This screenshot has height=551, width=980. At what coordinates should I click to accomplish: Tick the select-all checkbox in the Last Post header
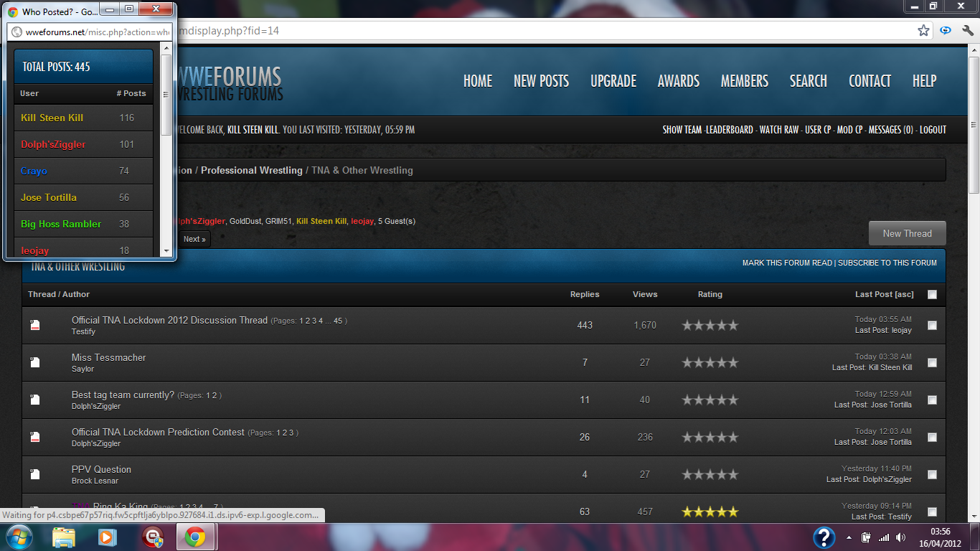(x=932, y=294)
